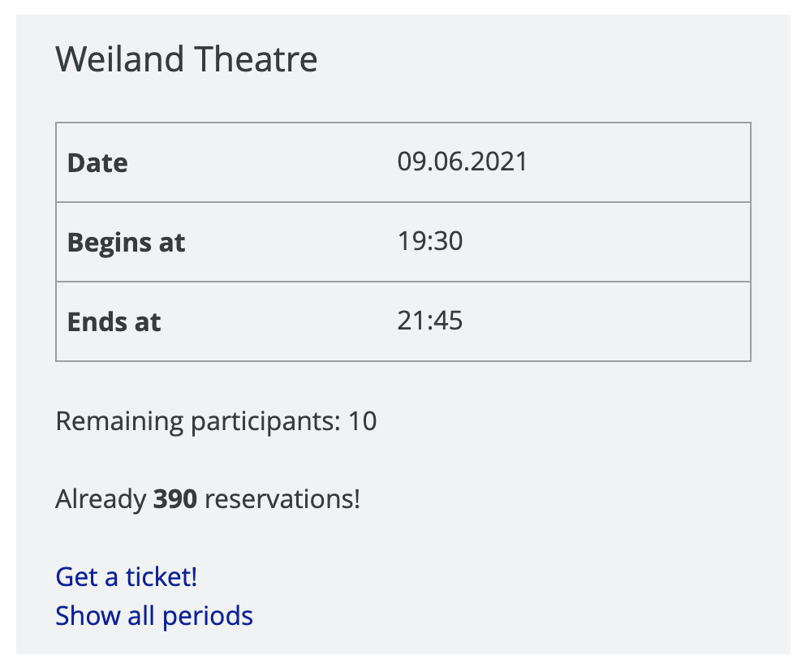This screenshot has height=672, width=810.
Task: Click the Begins at label
Action: [x=126, y=243]
